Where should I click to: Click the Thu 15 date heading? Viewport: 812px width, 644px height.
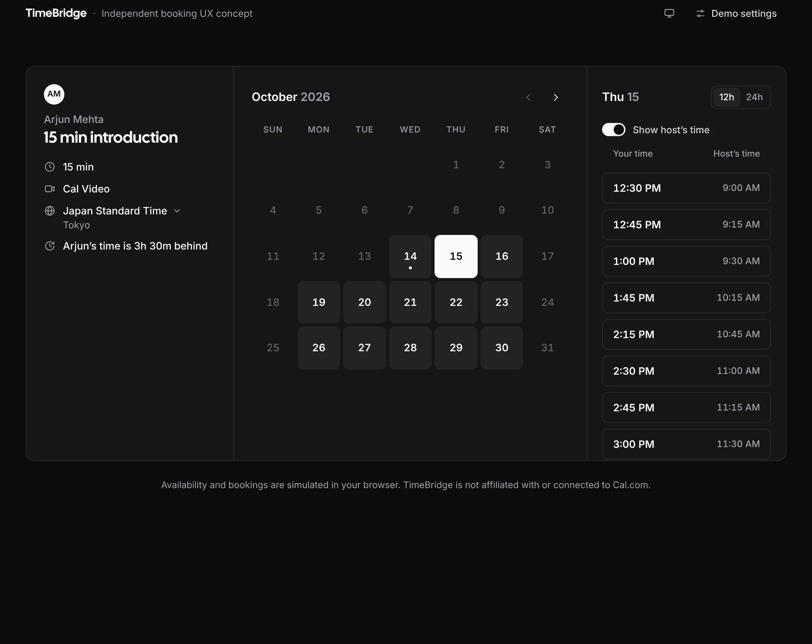point(620,97)
